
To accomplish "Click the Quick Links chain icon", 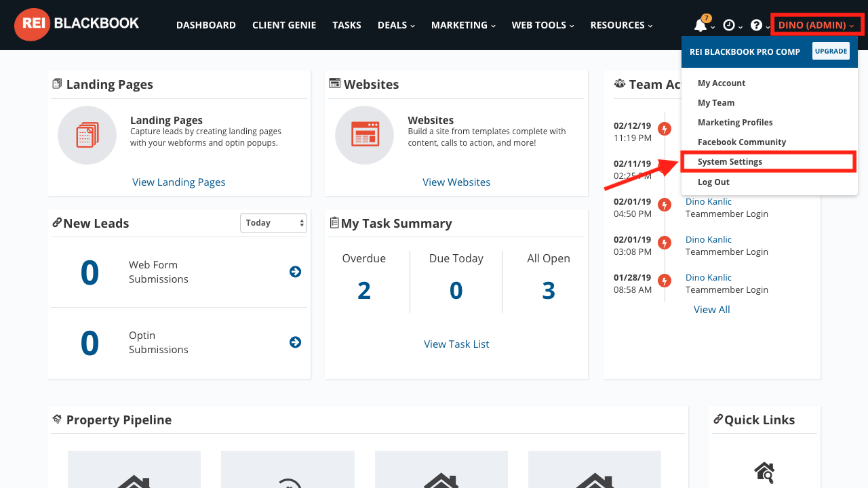I will pos(718,420).
